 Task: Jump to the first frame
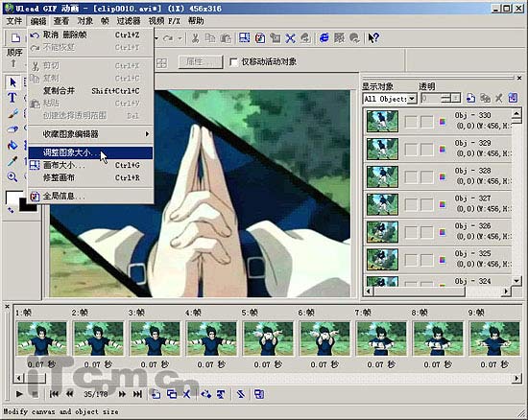coord(54,394)
